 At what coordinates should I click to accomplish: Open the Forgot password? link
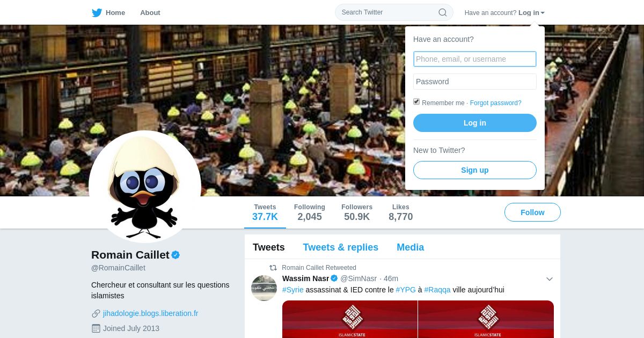point(495,103)
